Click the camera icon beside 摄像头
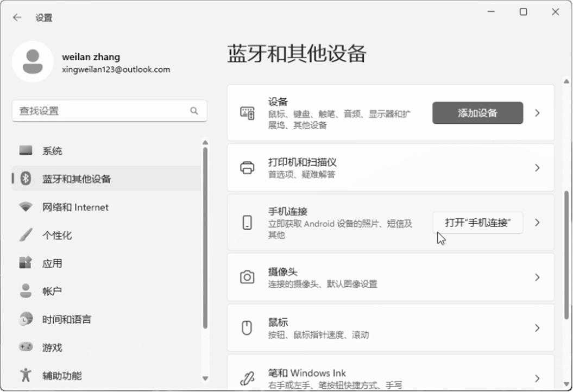The image size is (573, 392). [247, 277]
